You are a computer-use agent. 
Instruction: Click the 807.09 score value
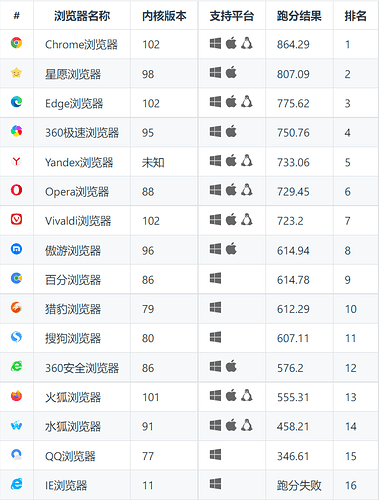293,74
